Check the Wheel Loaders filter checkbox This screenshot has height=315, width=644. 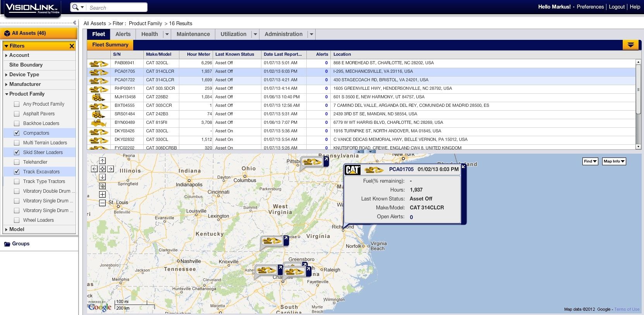(17, 220)
